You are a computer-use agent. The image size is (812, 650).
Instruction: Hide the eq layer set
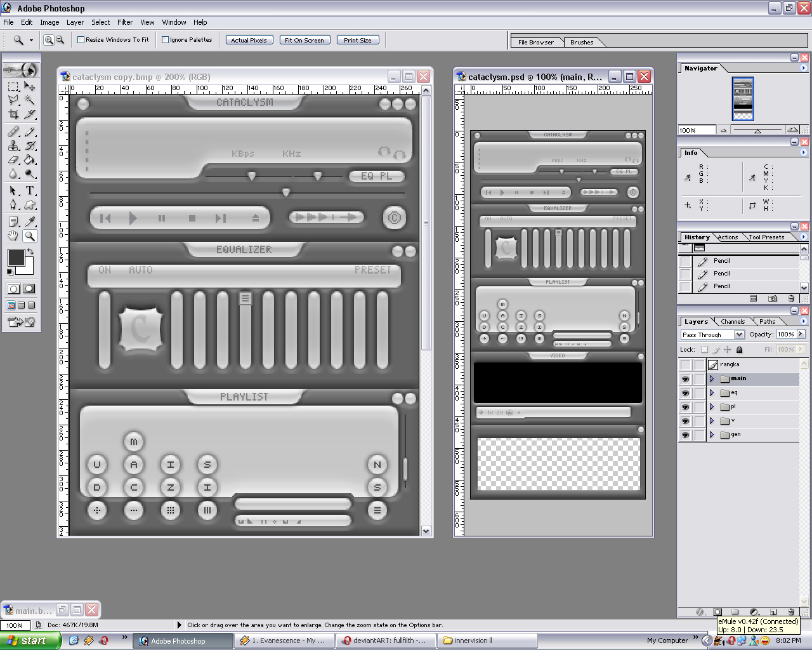(x=685, y=393)
